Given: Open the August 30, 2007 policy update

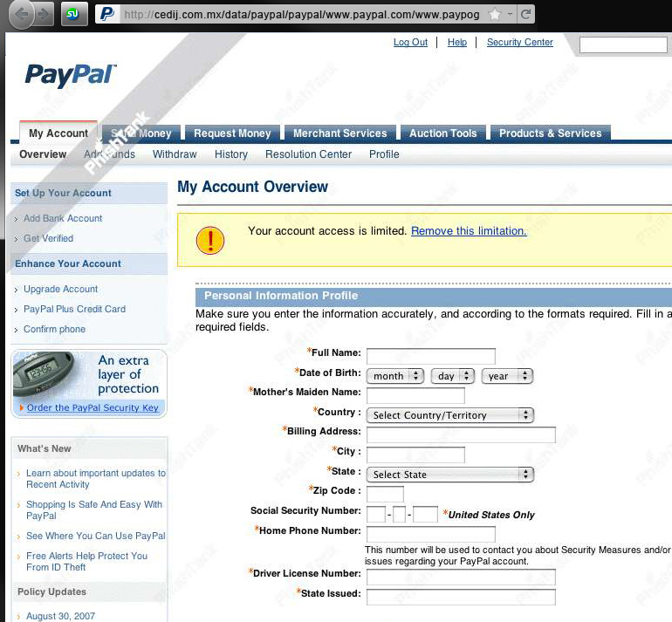Looking at the screenshot, I should point(60,616).
